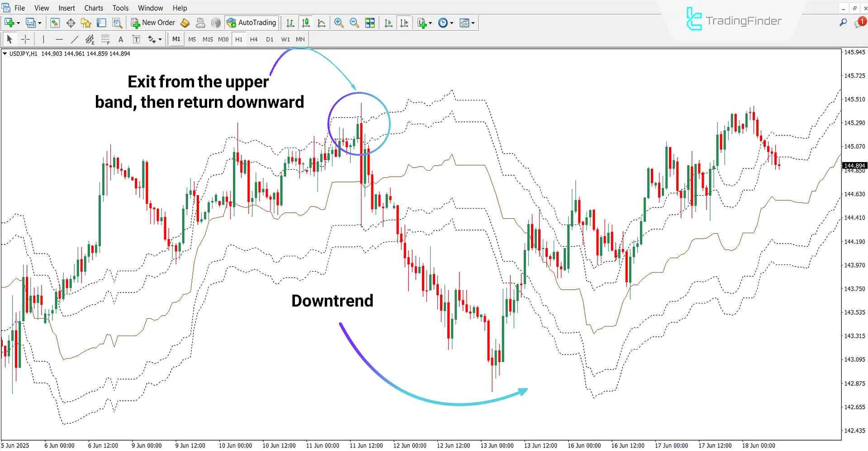Switch chart to candlestick view
The image size is (868, 451).
[306, 23]
